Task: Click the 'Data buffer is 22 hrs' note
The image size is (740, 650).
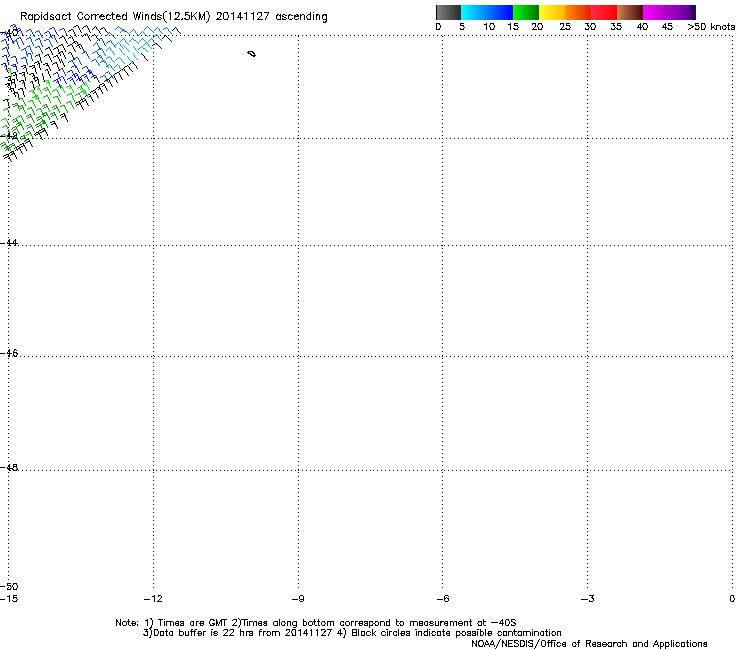Action: (x=352, y=633)
